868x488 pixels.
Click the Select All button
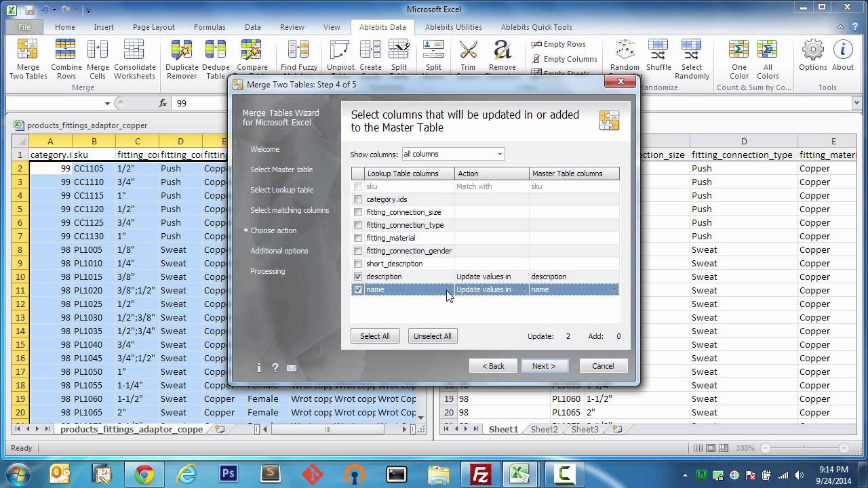click(x=375, y=336)
